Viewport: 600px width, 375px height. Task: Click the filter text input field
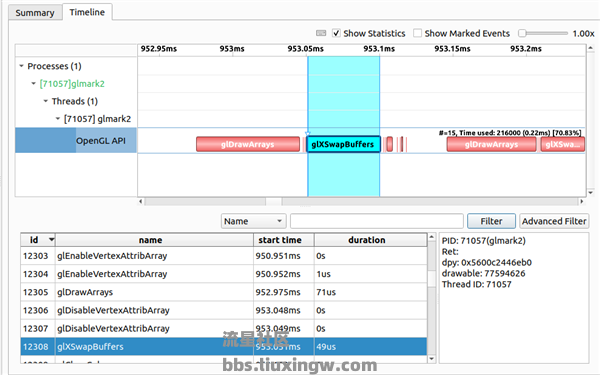tap(377, 221)
